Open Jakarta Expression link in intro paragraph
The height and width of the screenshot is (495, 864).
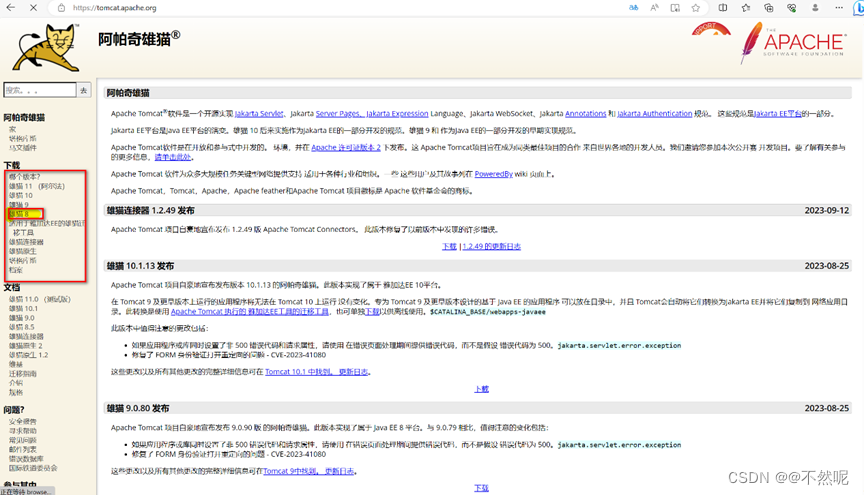coord(397,114)
